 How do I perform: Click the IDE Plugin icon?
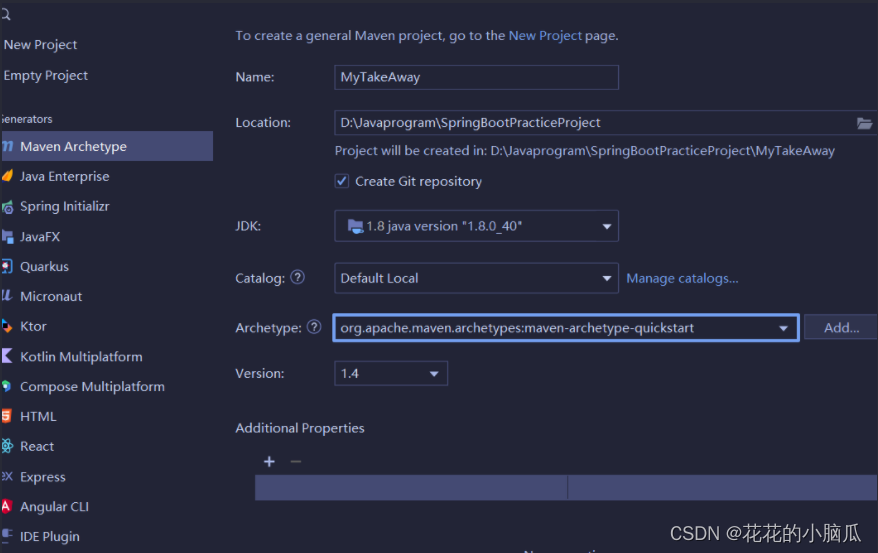click(x=7, y=535)
